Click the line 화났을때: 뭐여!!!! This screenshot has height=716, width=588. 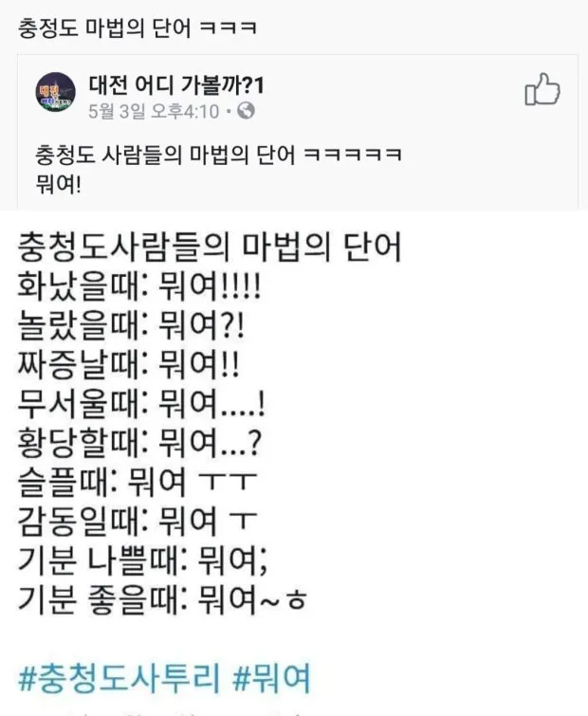point(139,286)
